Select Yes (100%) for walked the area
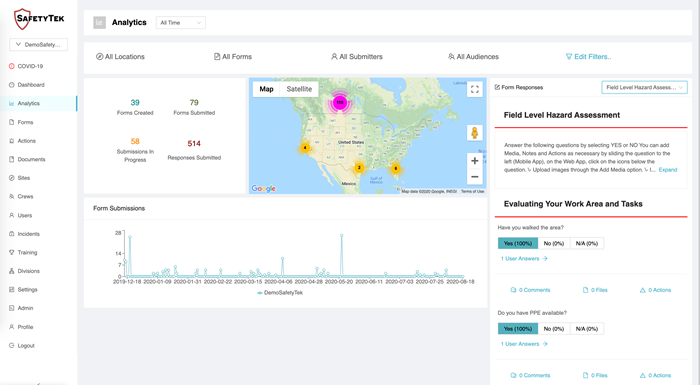The width and height of the screenshot is (700, 385). (518, 243)
